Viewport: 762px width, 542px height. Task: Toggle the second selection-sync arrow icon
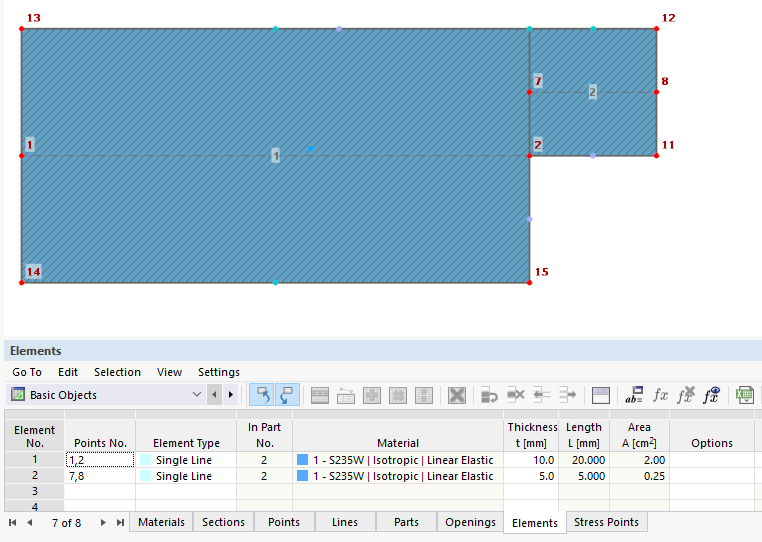[287, 395]
